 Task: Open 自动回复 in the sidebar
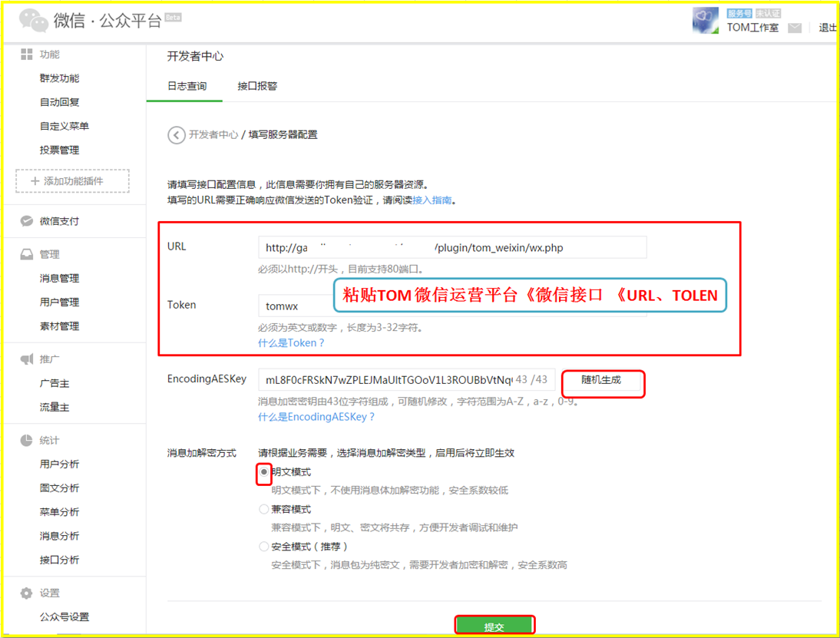[59, 102]
